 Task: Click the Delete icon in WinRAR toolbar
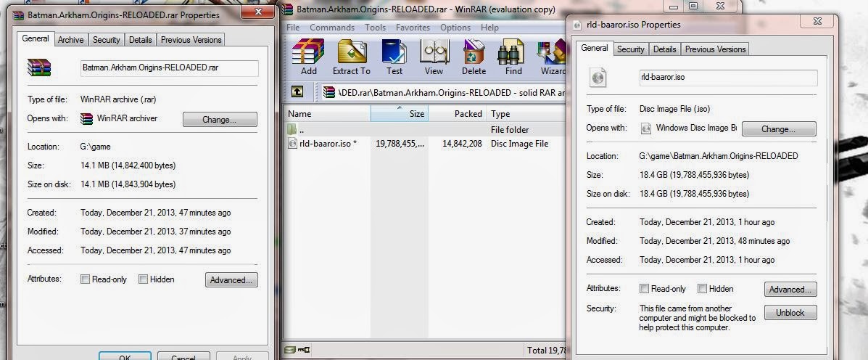pos(474,57)
